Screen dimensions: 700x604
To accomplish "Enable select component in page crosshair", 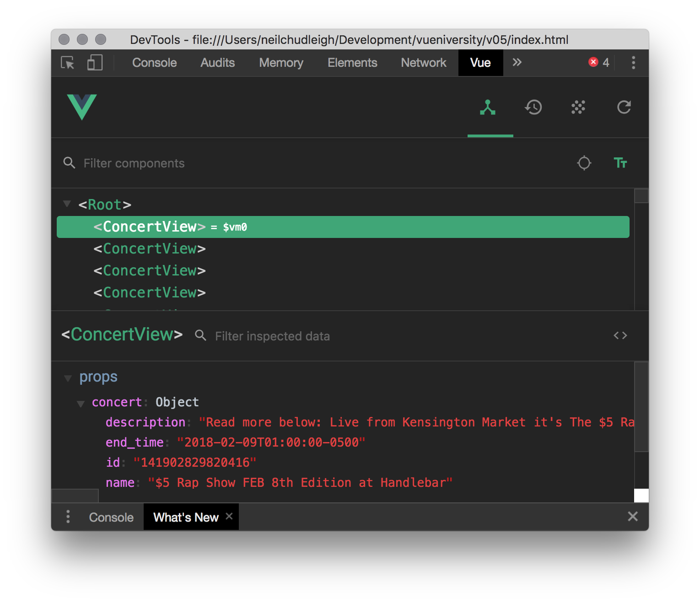I will (584, 163).
